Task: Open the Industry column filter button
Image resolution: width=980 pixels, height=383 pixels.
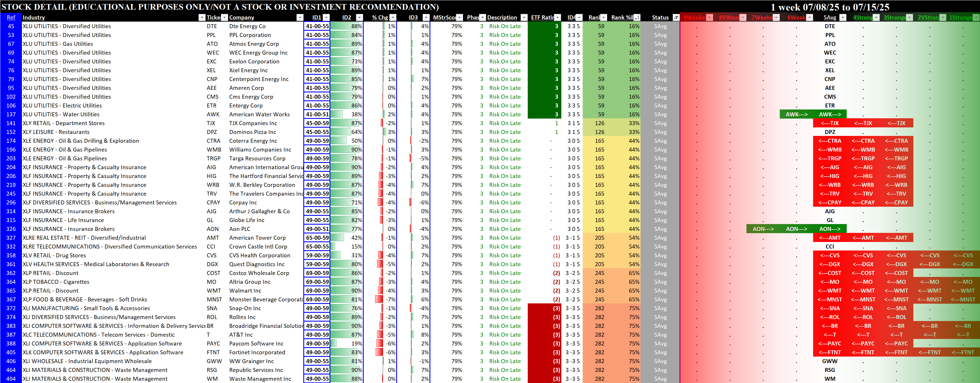Action: [202, 17]
